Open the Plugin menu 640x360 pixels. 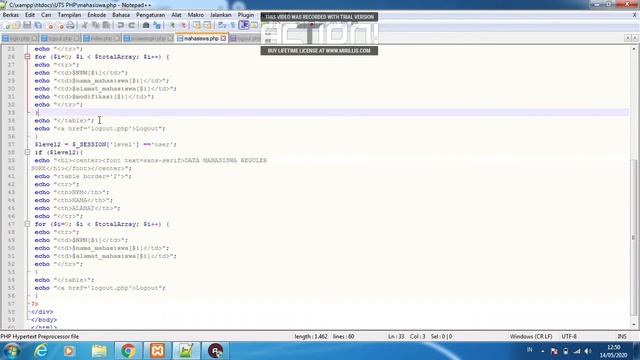(x=246, y=15)
